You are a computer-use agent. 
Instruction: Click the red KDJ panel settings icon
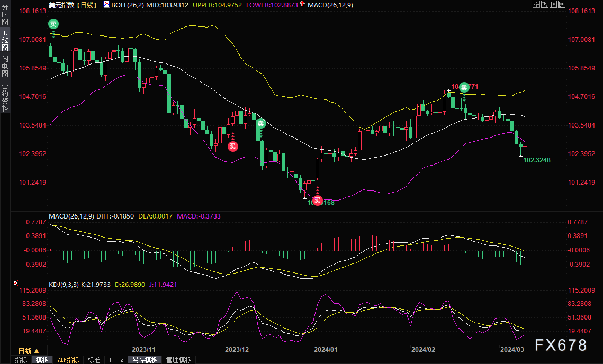pos(15,283)
